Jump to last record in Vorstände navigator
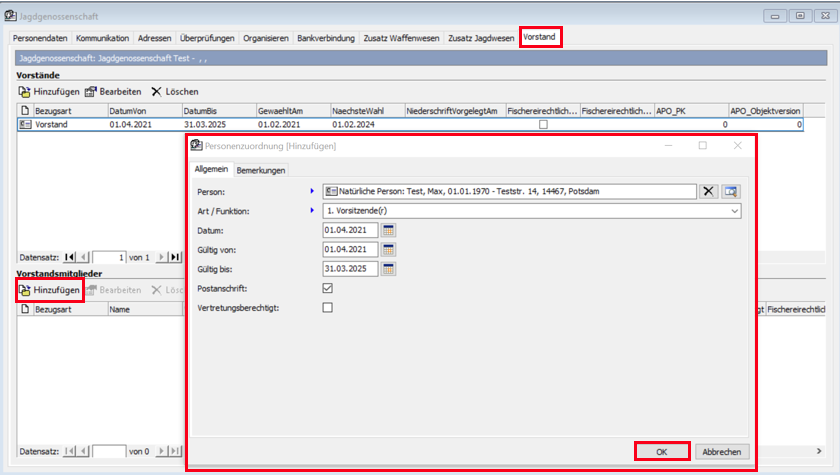 (x=175, y=257)
